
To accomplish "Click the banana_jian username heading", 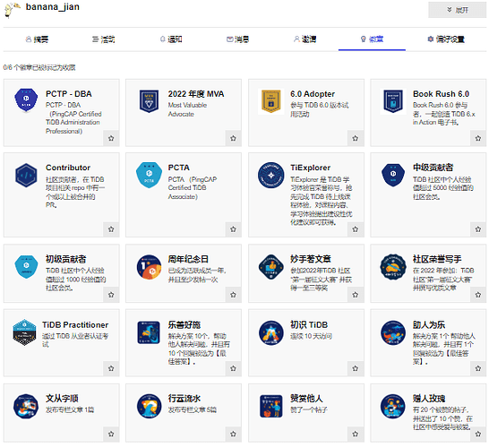I will (x=52, y=7).
